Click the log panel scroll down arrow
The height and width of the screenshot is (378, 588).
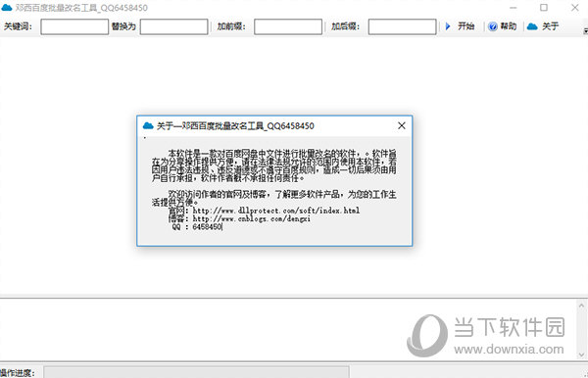click(x=581, y=354)
